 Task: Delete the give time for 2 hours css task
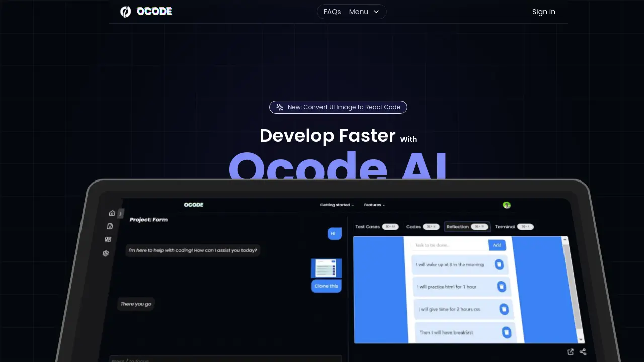504,309
